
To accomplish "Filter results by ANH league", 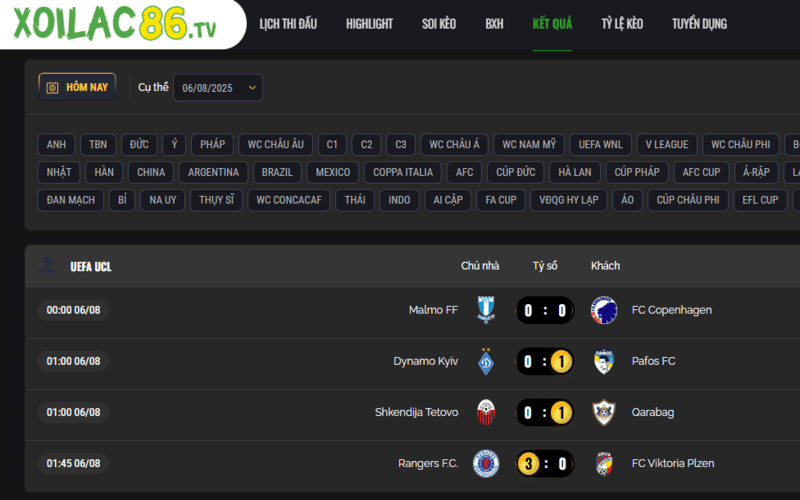I will point(56,144).
